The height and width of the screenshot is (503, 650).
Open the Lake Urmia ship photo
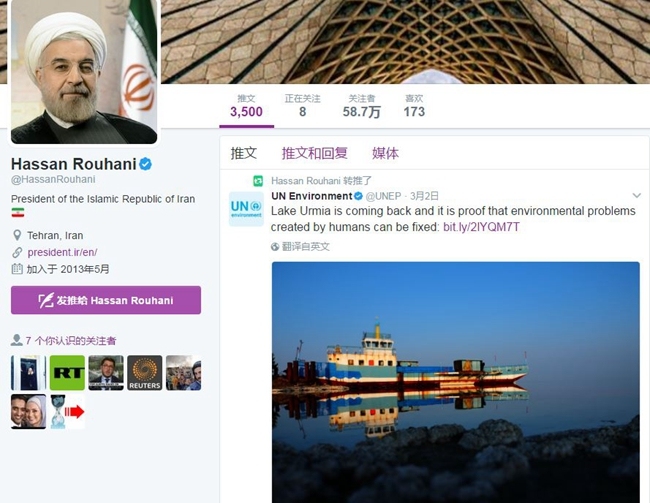[456, 382]
